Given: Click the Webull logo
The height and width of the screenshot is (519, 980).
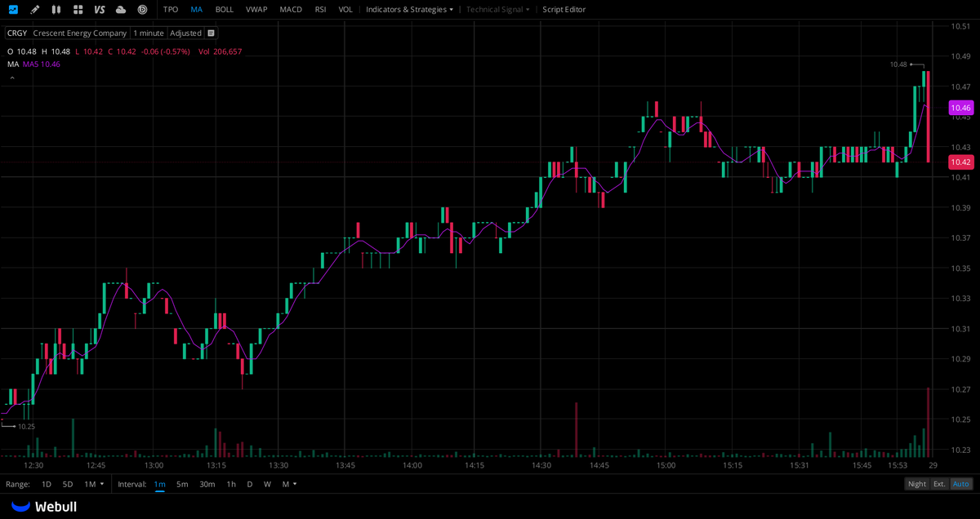Looking at the screenshot, I should [44, 507].
